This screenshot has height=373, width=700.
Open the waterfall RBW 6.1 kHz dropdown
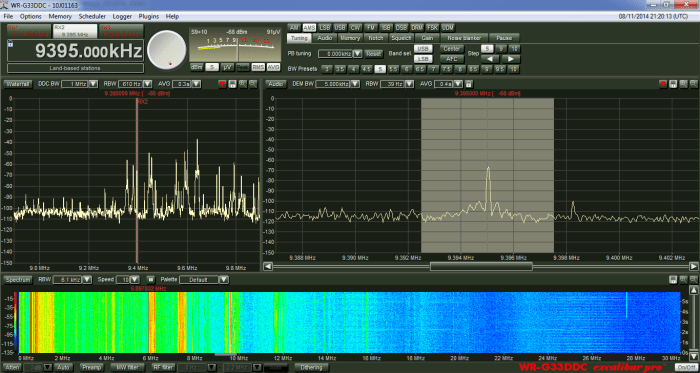pyautogui.click(x=88, y=280)
